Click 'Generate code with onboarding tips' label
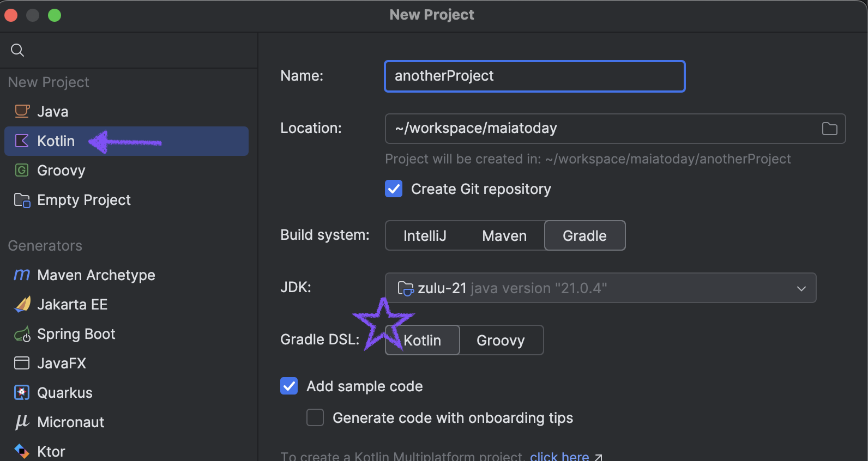 click(x=453, y=418)
